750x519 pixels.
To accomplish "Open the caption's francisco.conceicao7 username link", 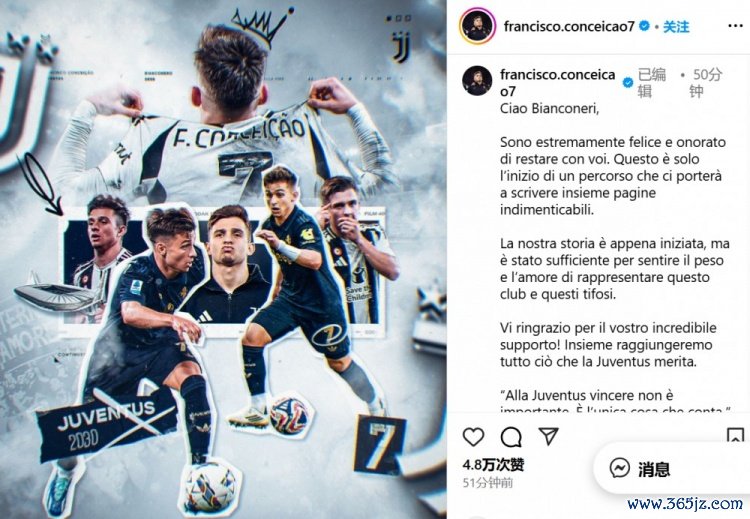I will (x=557, y=82).
